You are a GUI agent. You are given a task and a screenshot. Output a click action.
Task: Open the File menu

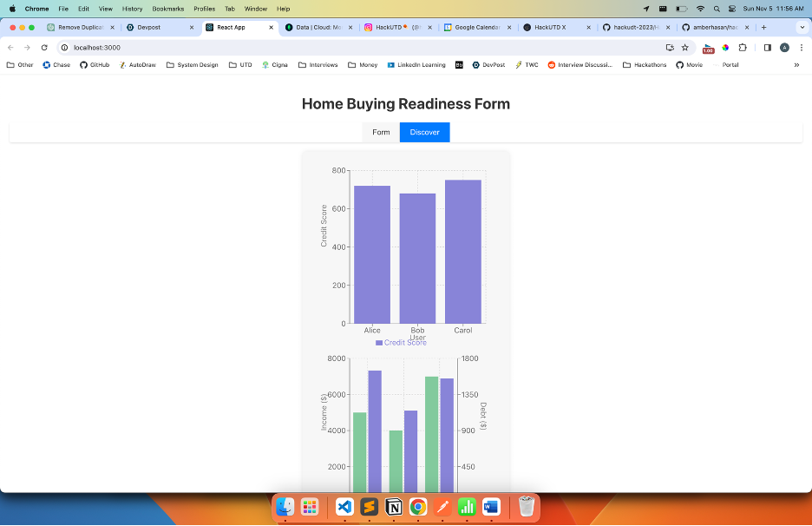tap(63, 9)
